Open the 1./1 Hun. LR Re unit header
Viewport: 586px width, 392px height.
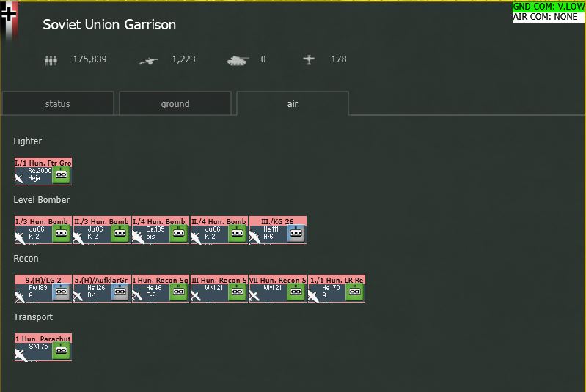coord(337,280)
